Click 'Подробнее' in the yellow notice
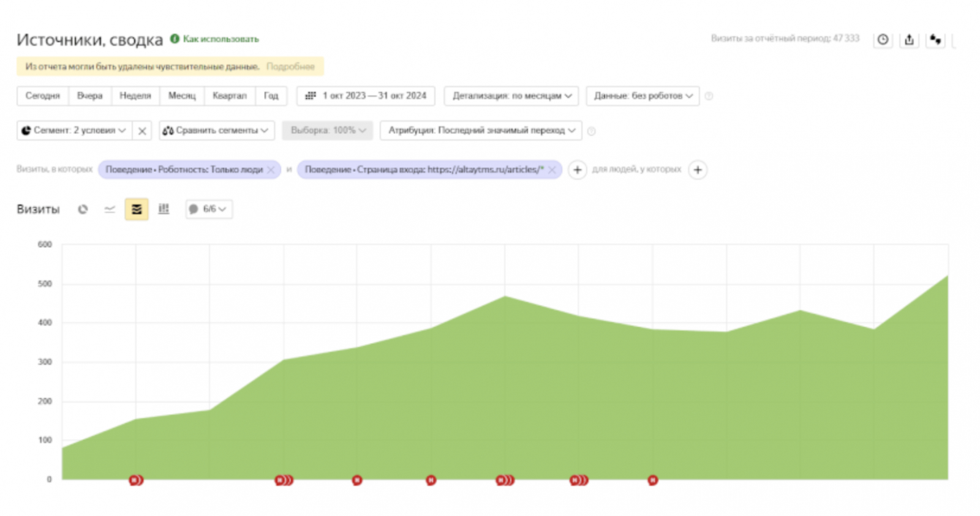980x516 pixels. click(x=290, y=66)
